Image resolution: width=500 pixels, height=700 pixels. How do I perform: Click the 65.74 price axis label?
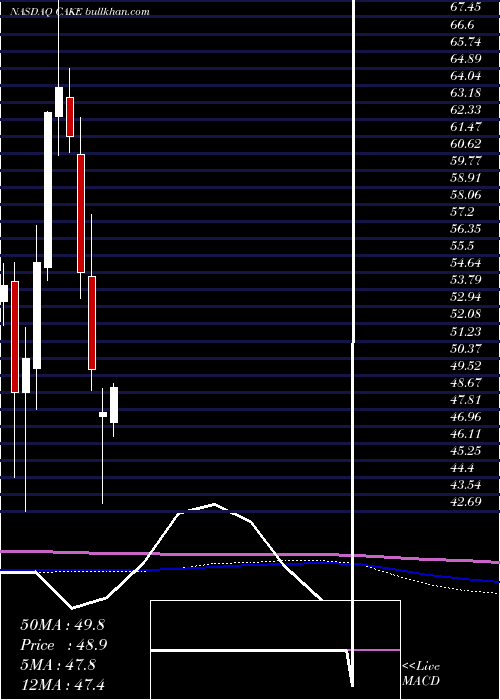pyautogui.click(x=466, y=42)
